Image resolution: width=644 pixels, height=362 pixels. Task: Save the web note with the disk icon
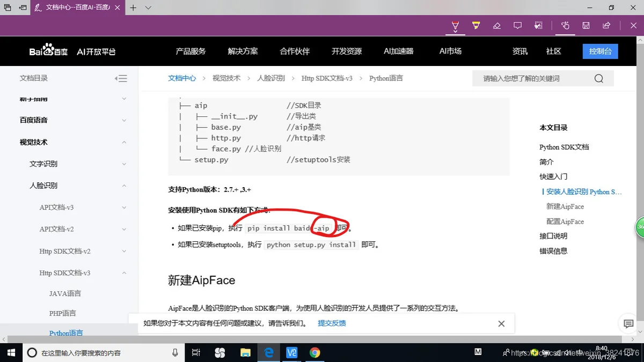point(586,25)
